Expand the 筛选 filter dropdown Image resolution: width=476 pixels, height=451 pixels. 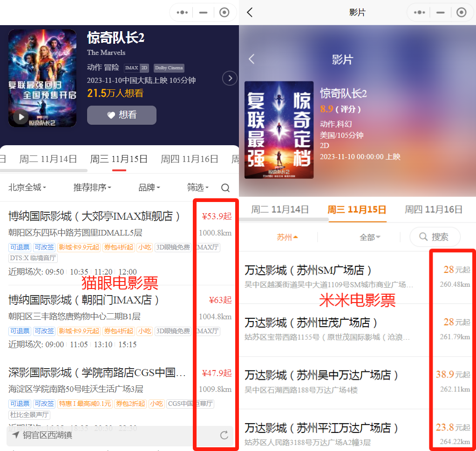pos(197,188)
